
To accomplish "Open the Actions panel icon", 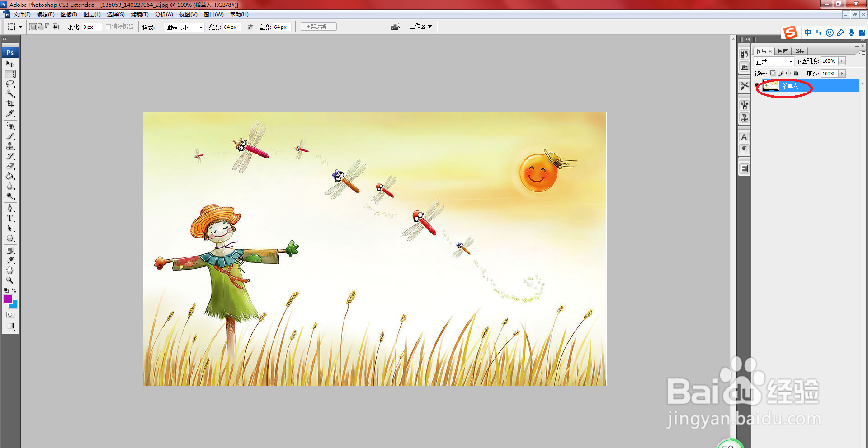I will click(744, 67).
